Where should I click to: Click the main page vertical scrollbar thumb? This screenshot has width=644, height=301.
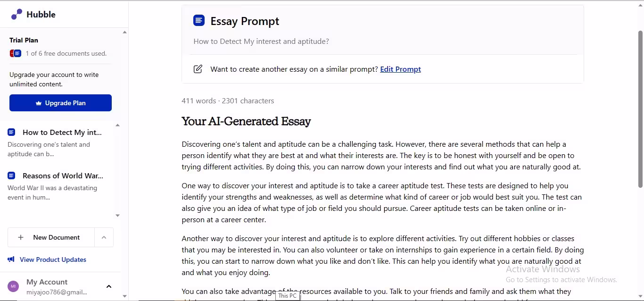640,109
